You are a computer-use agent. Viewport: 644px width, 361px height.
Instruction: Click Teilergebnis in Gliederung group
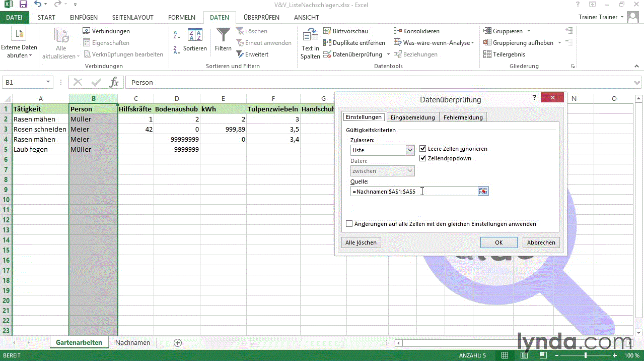tap(504, 54)
